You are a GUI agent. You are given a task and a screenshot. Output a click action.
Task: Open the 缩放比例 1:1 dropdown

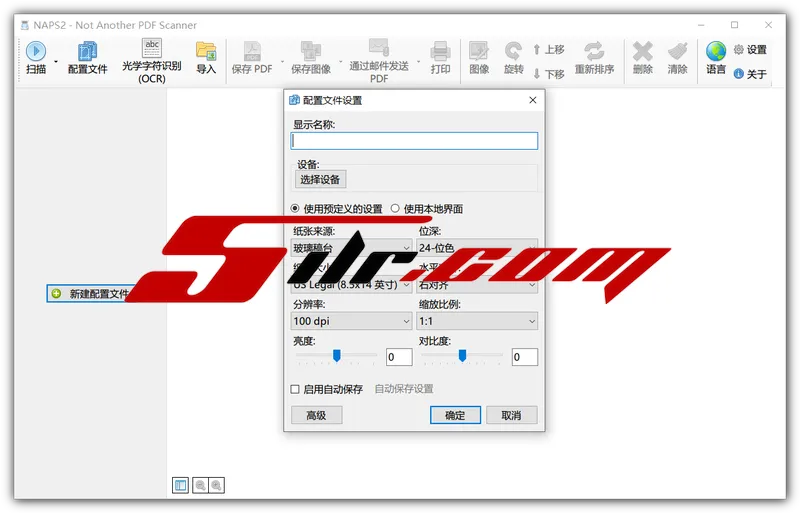tap(477, 321)
